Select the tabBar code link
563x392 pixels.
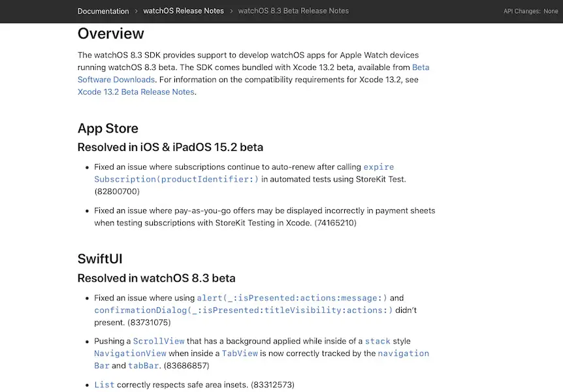(144, 366)
